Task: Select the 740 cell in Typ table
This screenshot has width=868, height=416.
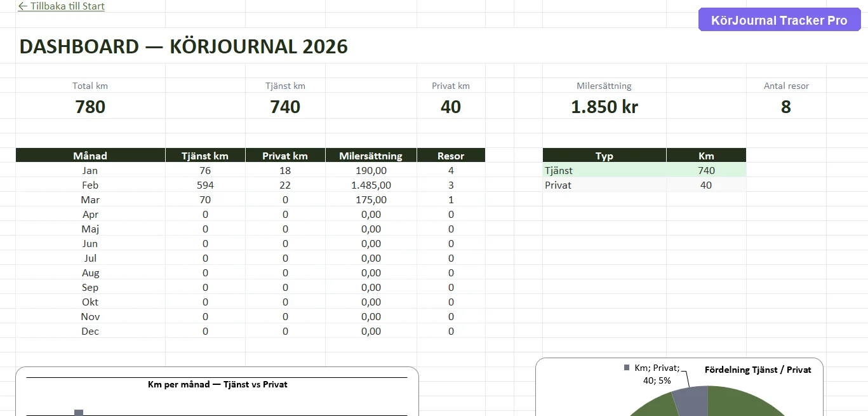Action: (706, 170)
